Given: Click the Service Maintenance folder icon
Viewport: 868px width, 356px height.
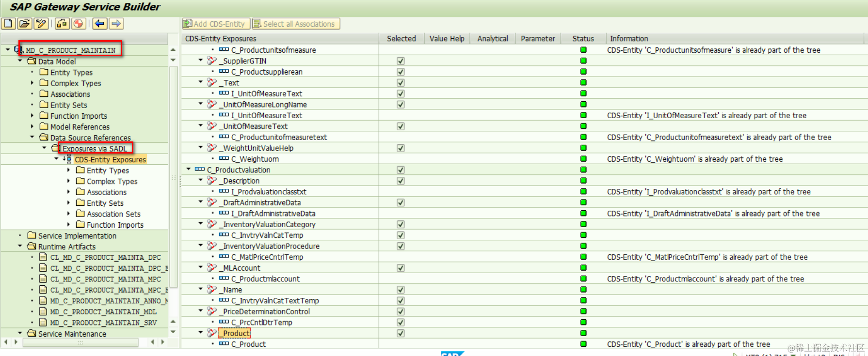Looking at the screenshot, I should pos(32,333).
